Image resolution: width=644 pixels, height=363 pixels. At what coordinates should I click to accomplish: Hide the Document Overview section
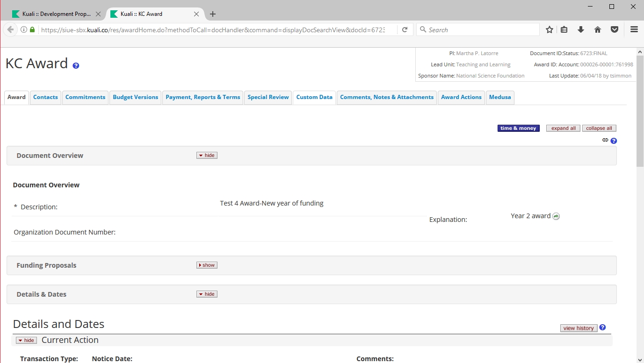point(207,156)
